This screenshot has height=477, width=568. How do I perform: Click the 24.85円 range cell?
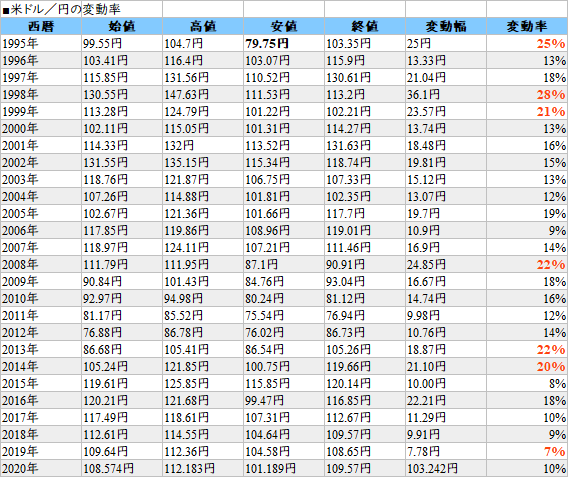pos(426,265)
